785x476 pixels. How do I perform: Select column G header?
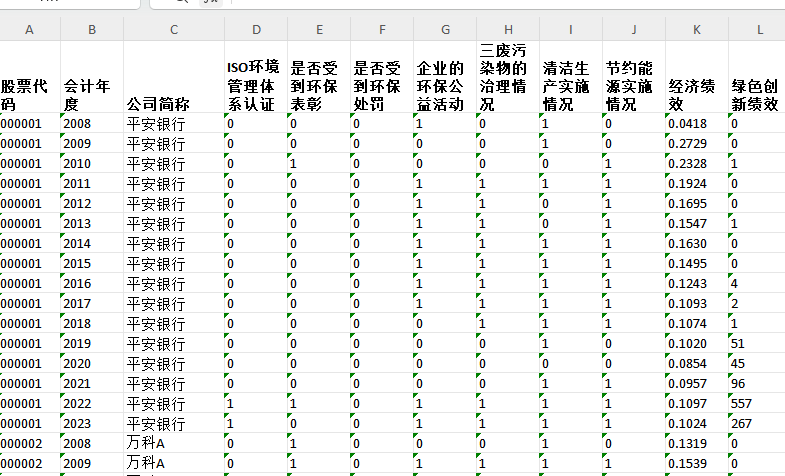pyautogui.click(x=446, y=30)
